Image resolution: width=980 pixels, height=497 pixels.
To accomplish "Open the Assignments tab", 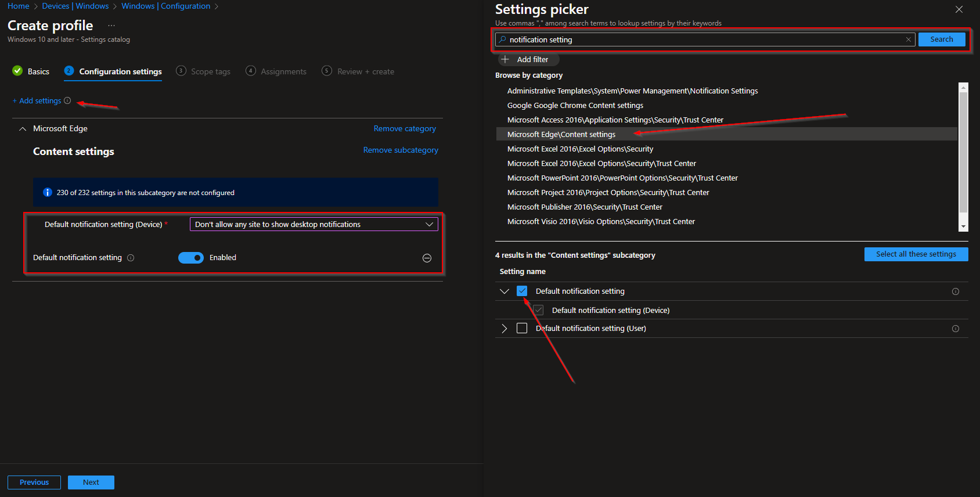I will [276, 71].
